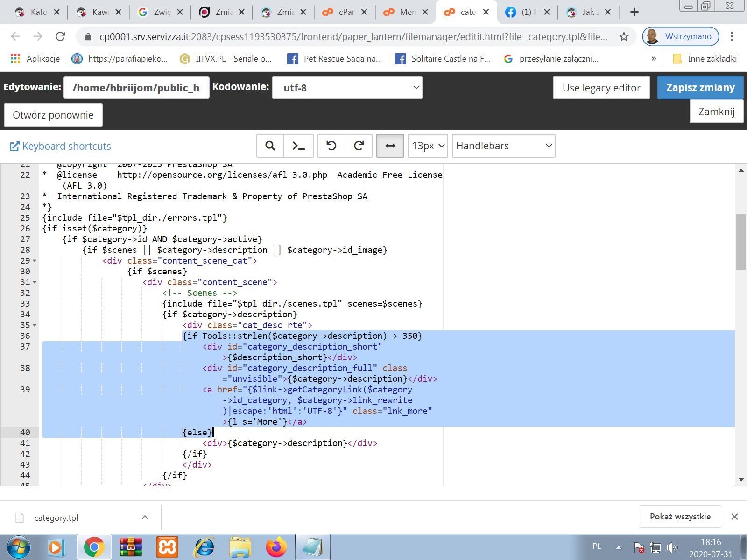Open the Keyboard shortcuts link
Image resolution: width=747 pixels, height=560 pixels.
61,147
